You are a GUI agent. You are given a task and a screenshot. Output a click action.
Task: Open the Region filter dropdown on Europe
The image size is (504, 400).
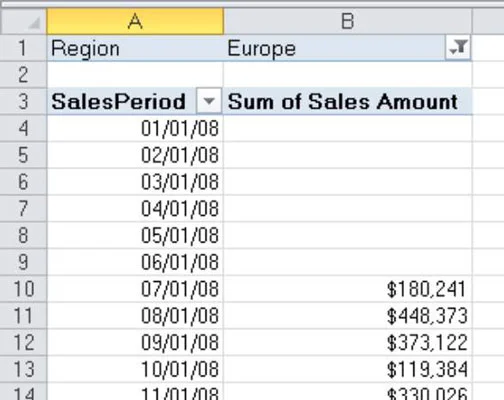458,48
